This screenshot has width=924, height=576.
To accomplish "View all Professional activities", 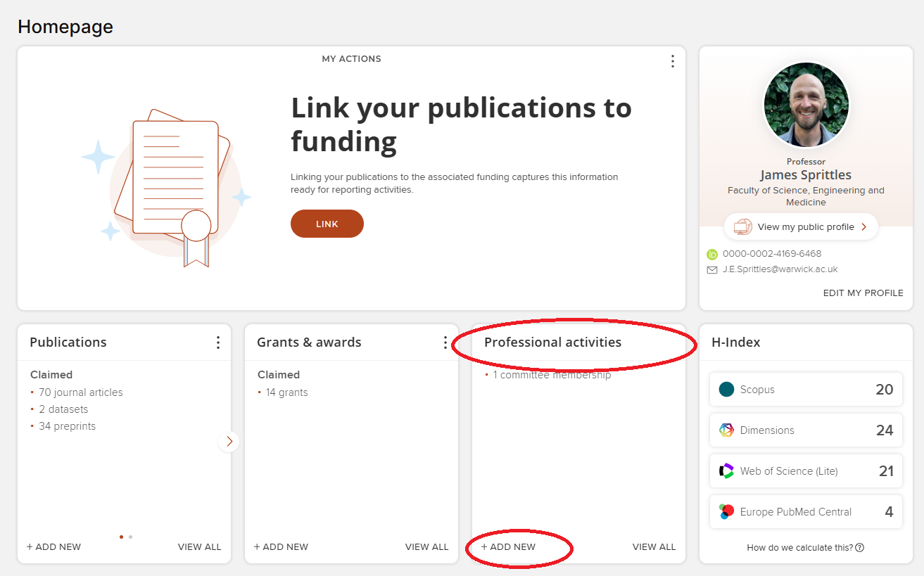I will tap(654, 547).
